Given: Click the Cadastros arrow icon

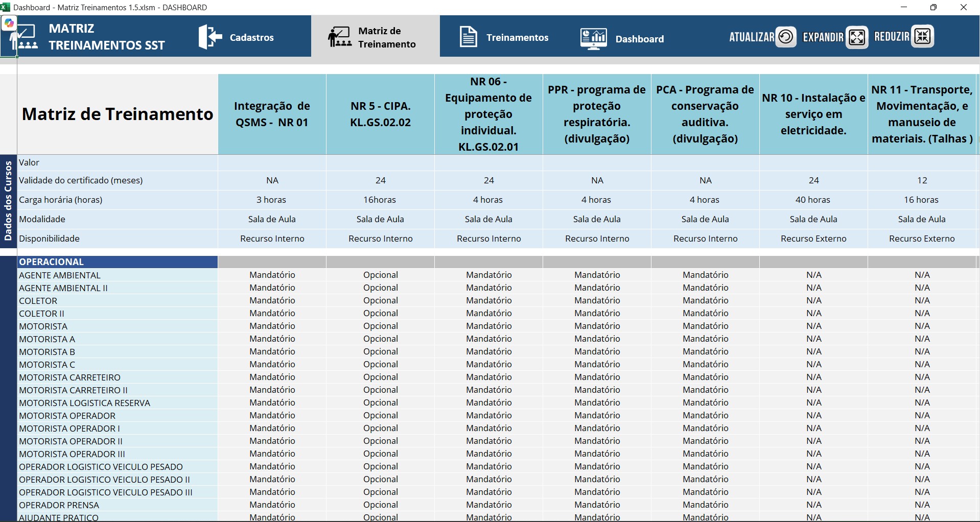Looking at the screenshot, I should click(210, 37).
